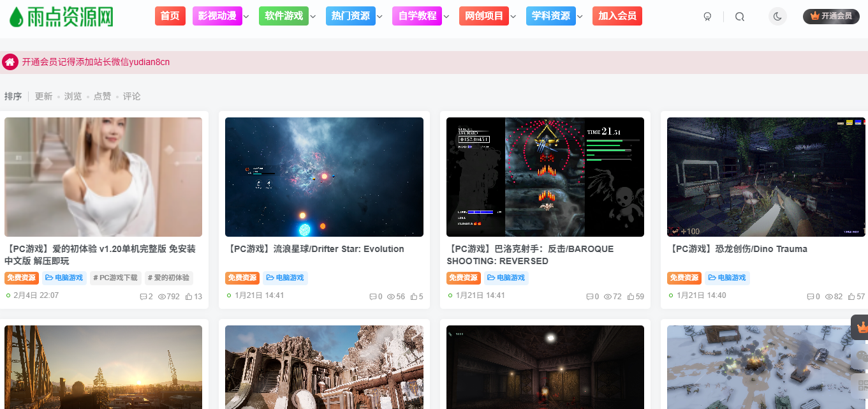Sort posts by 点赞
The height and width of the screenshot is (409, 868).
102,96
